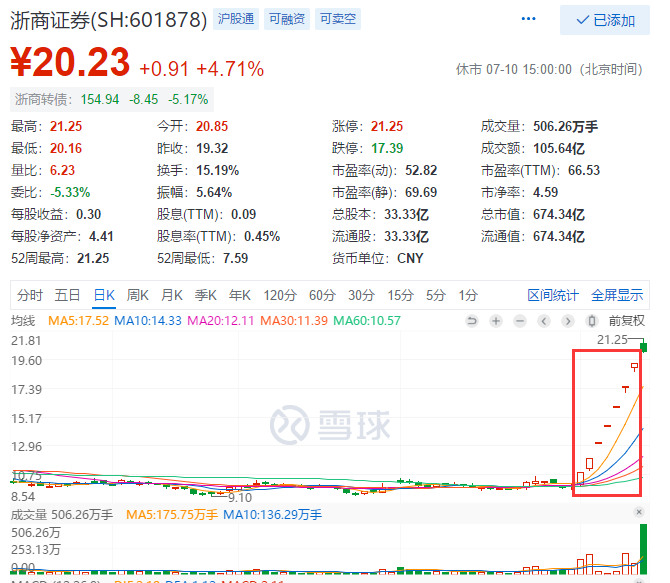Click the latest green volume bar
The height and width of the screenshot is (583, 670).
pyautogui.click(x=643, y=549)
